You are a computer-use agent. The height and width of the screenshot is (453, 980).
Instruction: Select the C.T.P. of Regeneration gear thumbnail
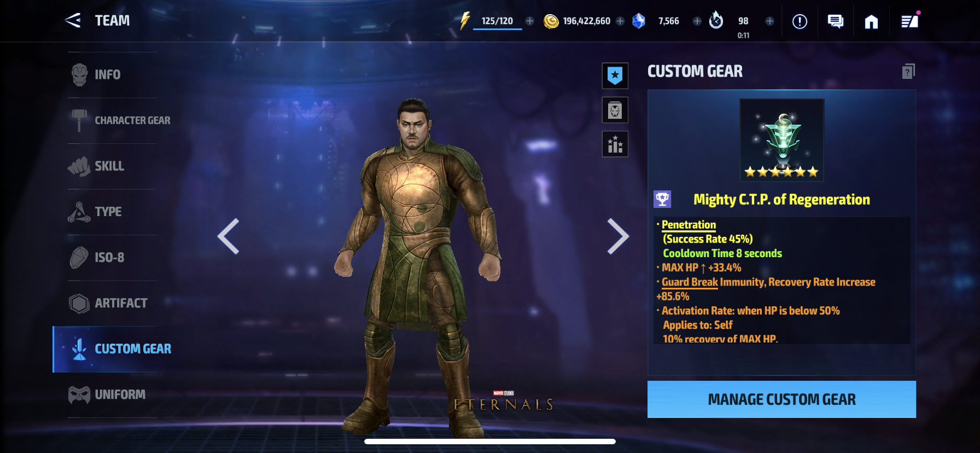click(782, 140)
